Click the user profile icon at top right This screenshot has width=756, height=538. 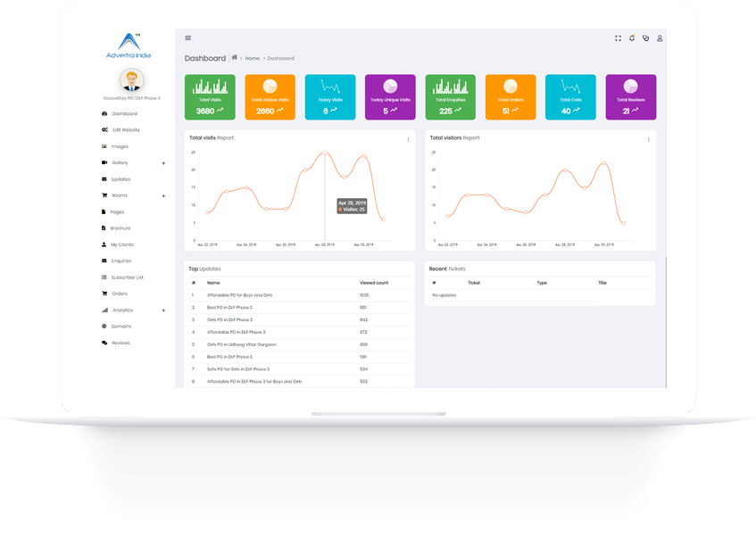[x=660, y=38]
